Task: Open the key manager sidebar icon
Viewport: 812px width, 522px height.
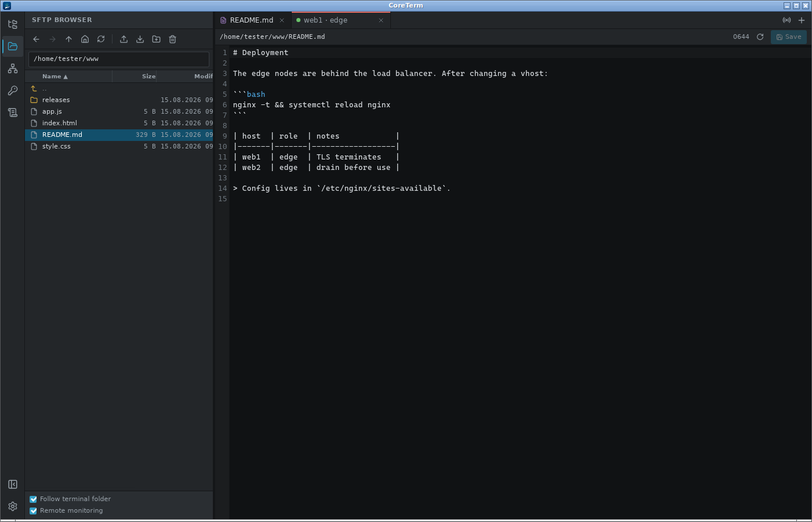Action: [x=13, y=90]
